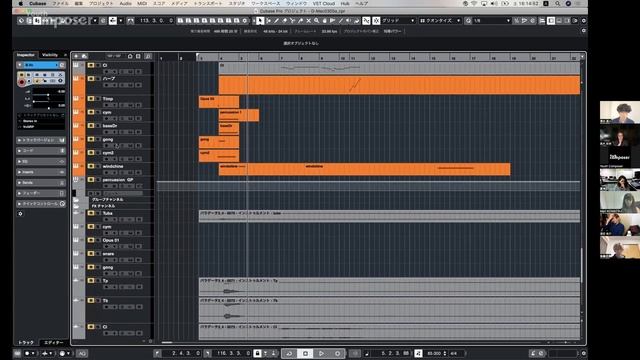Viewport: 640px width, 360px height.
Task: Open the Grid snap type dropdown
Action: (398, 20)
